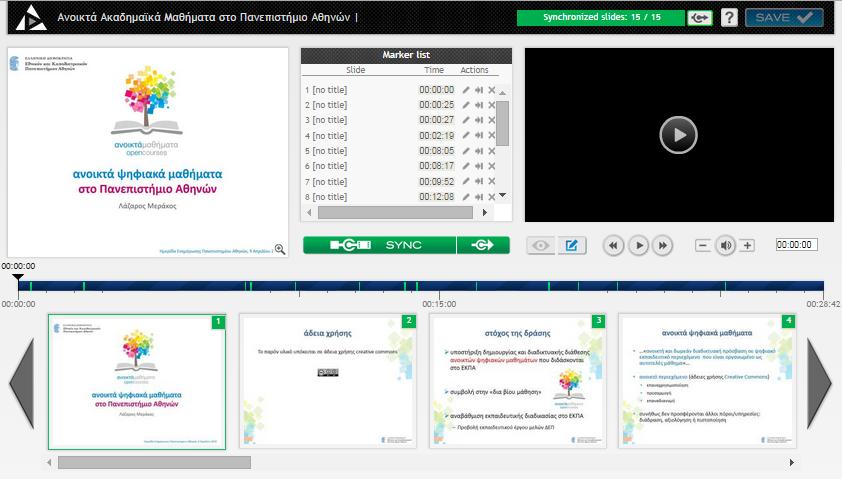Edit marker 5 via the pencil icon
The image size is (842, 479).
tap(466, 151)
